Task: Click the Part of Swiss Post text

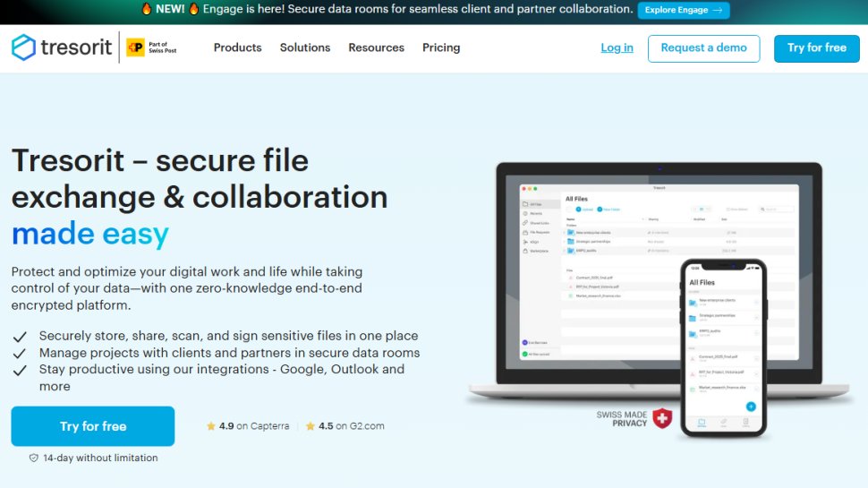Action: pyautogui.click(x=162, y=47)
